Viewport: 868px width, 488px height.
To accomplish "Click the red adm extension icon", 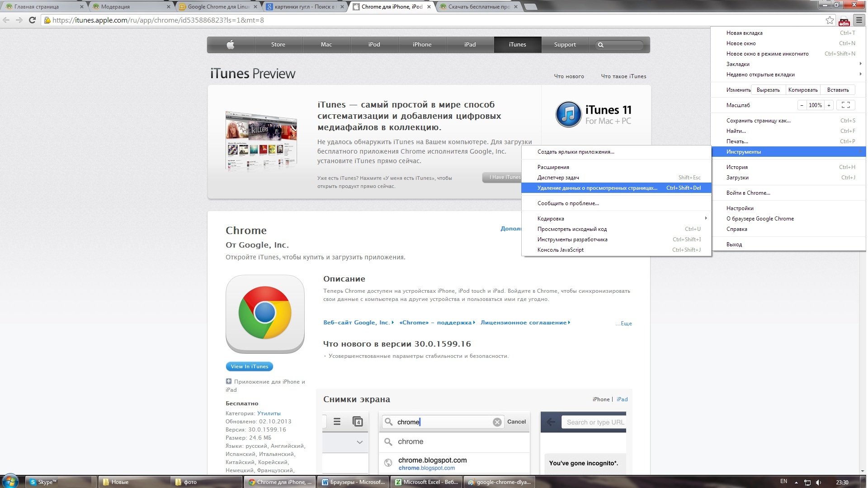I will [x=844, y=21].
